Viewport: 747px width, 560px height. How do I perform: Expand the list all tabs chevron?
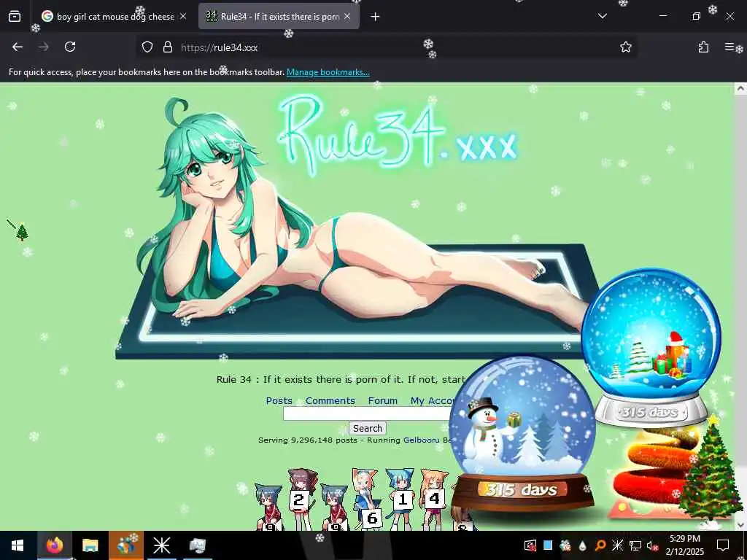602,16
